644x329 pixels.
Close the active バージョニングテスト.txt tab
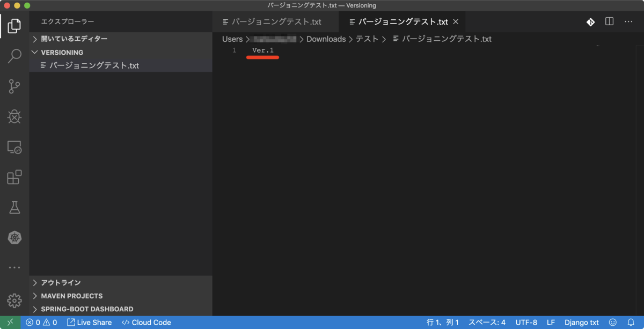click(456, 22)
